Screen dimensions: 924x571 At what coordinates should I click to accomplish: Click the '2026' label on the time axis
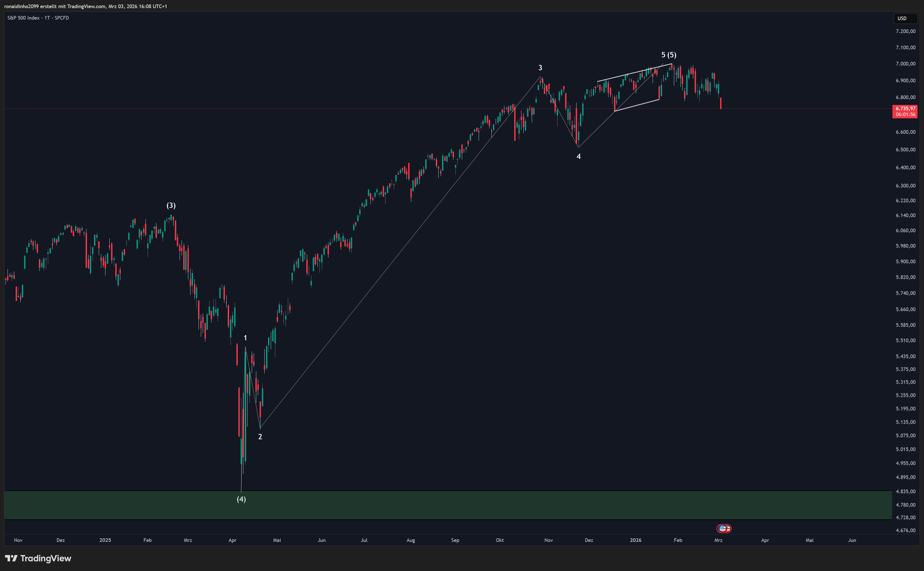pos(636,540)
